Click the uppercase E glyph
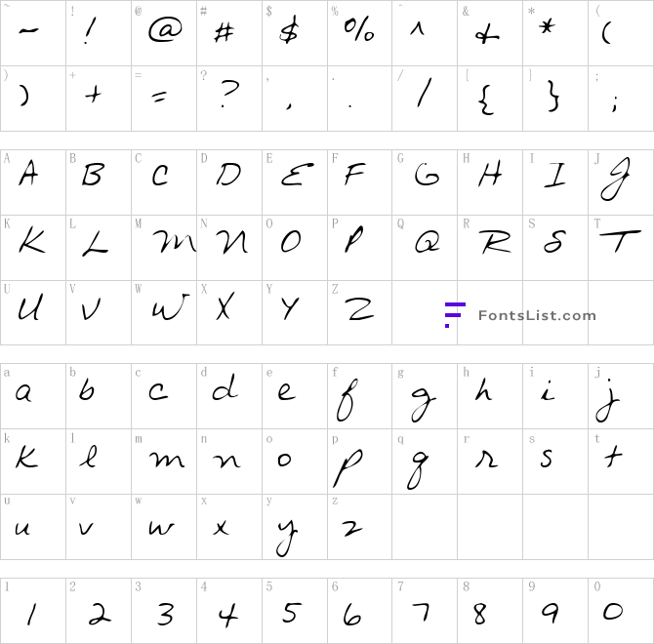 [297, 175]
